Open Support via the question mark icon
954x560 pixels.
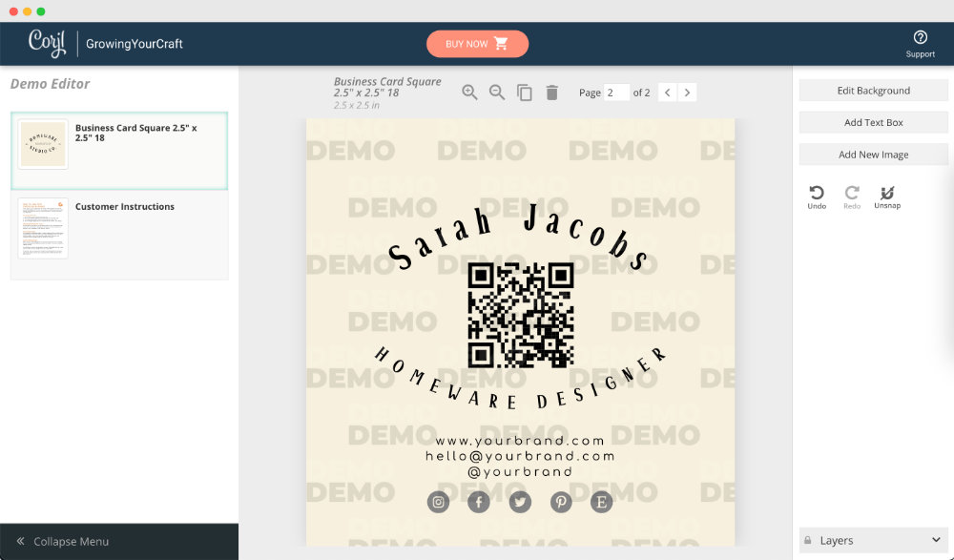click(x=920, y=38)
